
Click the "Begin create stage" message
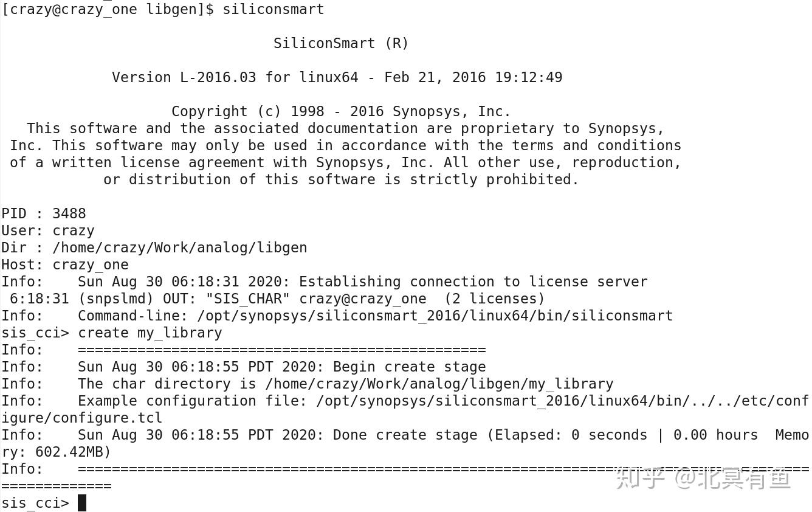tap(409, 367)
